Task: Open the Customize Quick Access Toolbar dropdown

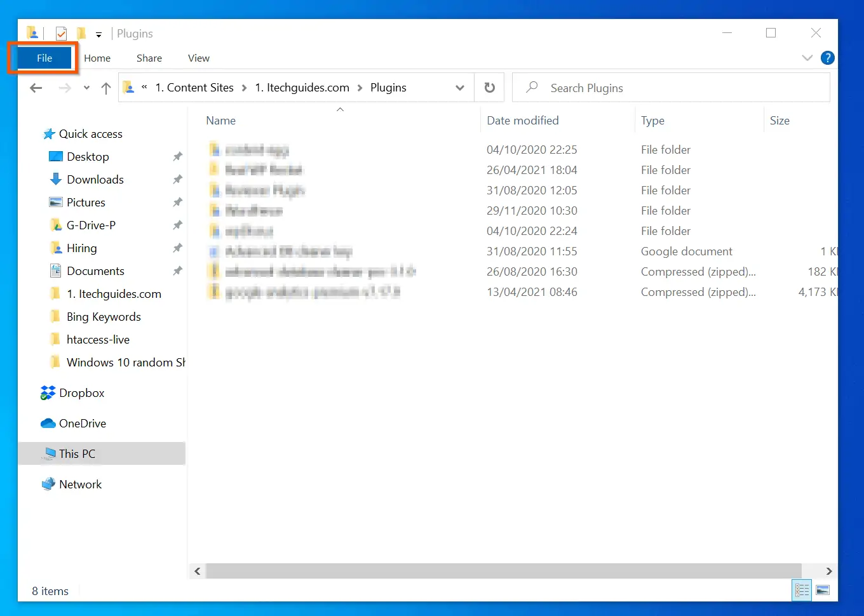Action: click(98, 34)
